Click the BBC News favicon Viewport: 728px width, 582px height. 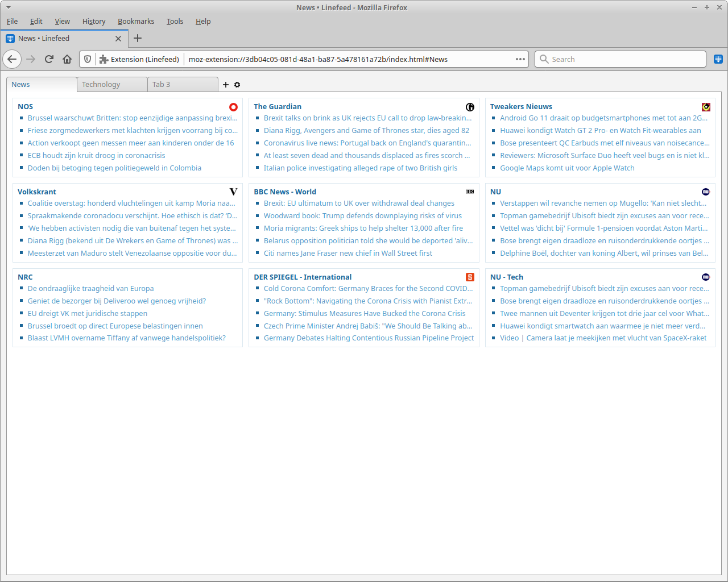[x=470, y=192]
